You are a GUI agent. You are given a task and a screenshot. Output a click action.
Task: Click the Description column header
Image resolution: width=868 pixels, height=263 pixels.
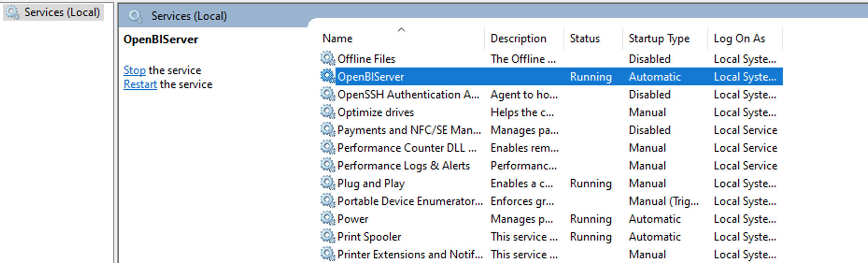(524, 38)
